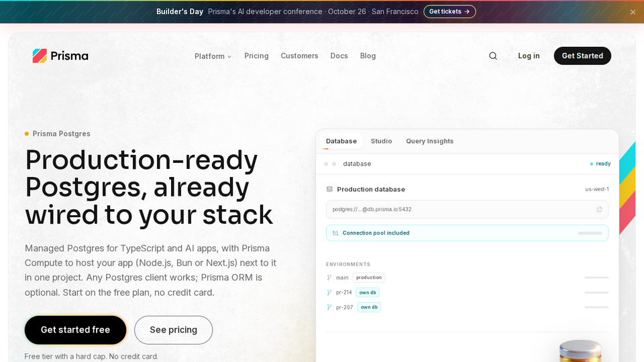This screenshot has width=644, height=362.
Task: Click the ready status indicator
Action: pos(600,164)
